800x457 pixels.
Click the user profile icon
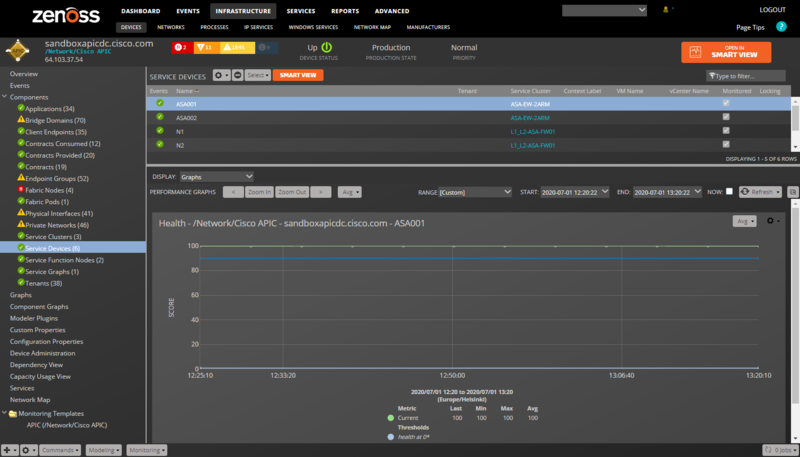(665, 10)
